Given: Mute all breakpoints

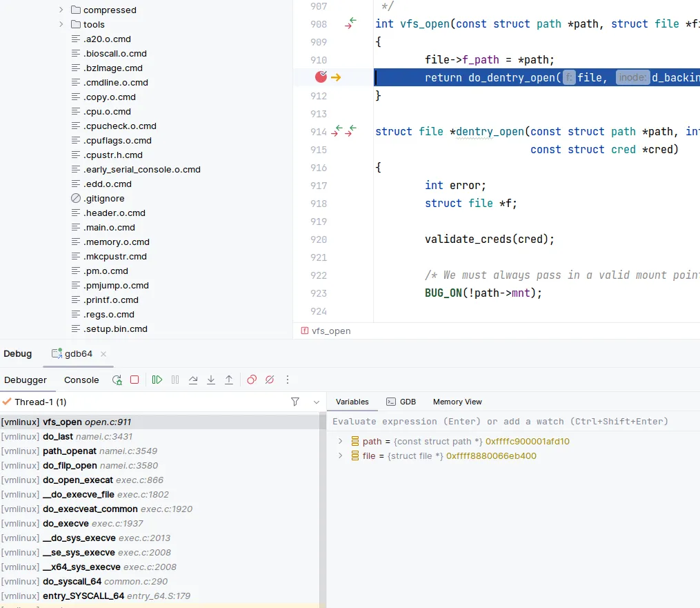Looking at the screenshot, I should coord(270,380).
